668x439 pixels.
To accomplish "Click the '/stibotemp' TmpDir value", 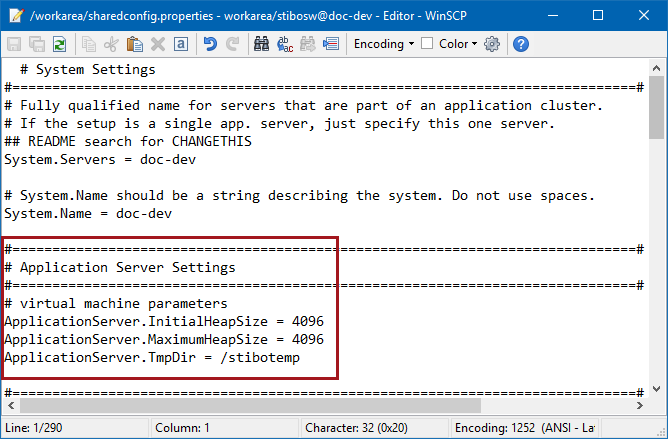I will tap(260, 358).
